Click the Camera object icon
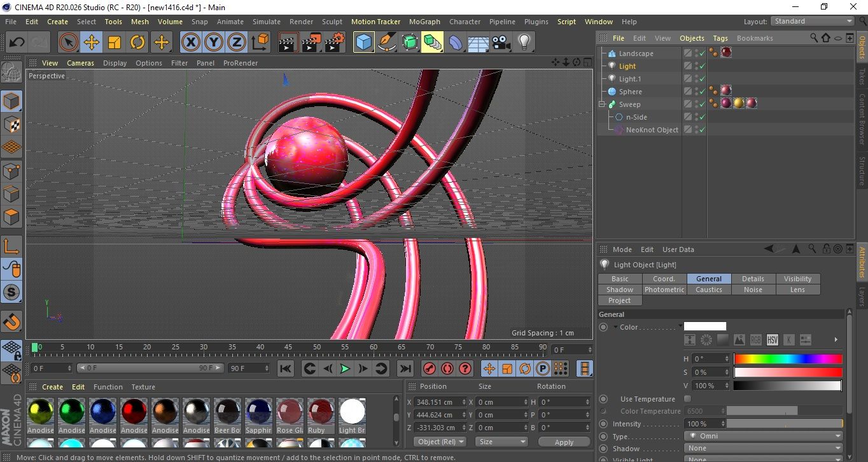 pyautogui.click(x=501, y=43)
